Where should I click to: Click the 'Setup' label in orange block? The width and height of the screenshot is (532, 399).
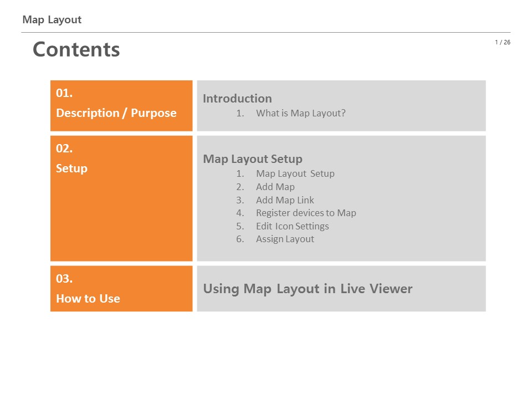click(x=71, y=168)
